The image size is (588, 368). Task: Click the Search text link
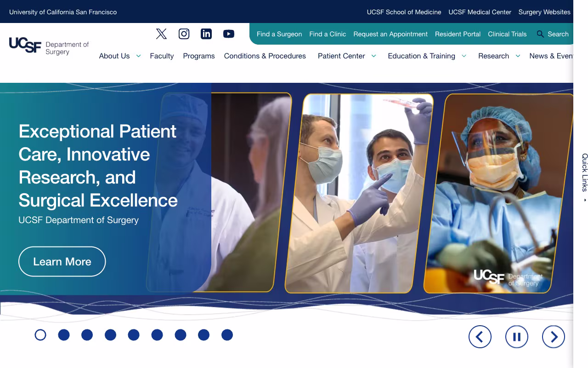pyautogui.click(x=558, y=34)
